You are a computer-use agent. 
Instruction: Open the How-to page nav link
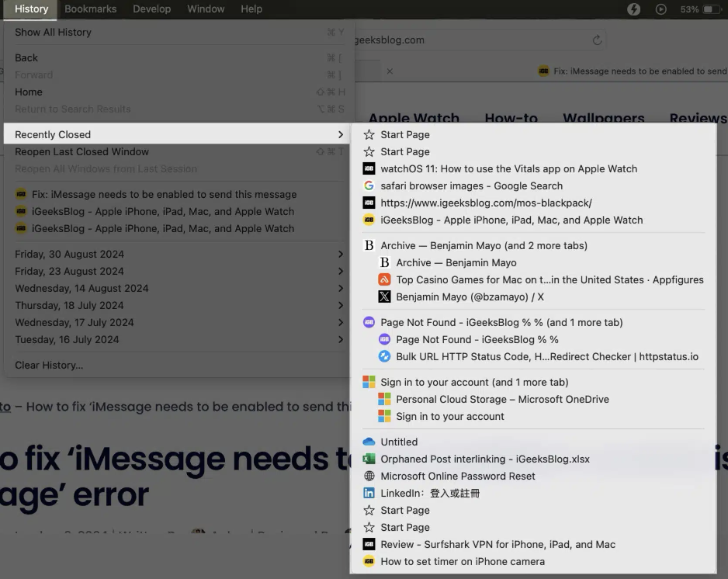click(511, 118)
